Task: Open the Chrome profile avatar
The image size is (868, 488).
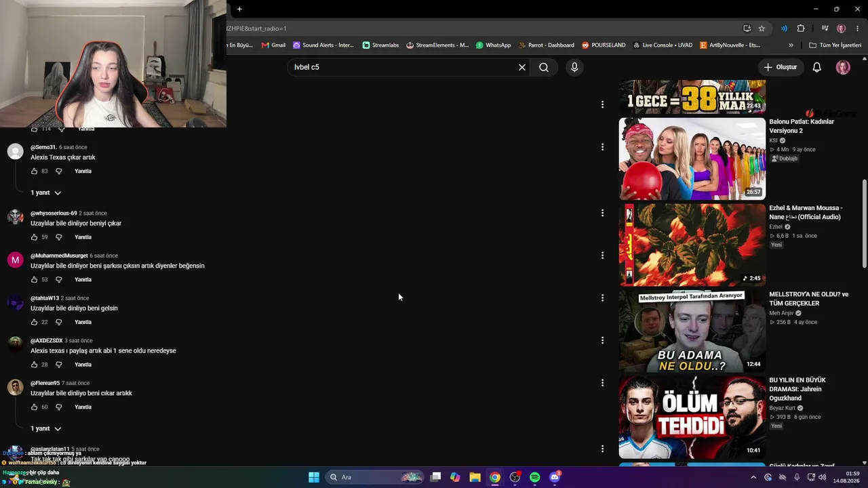Action: 842,28
